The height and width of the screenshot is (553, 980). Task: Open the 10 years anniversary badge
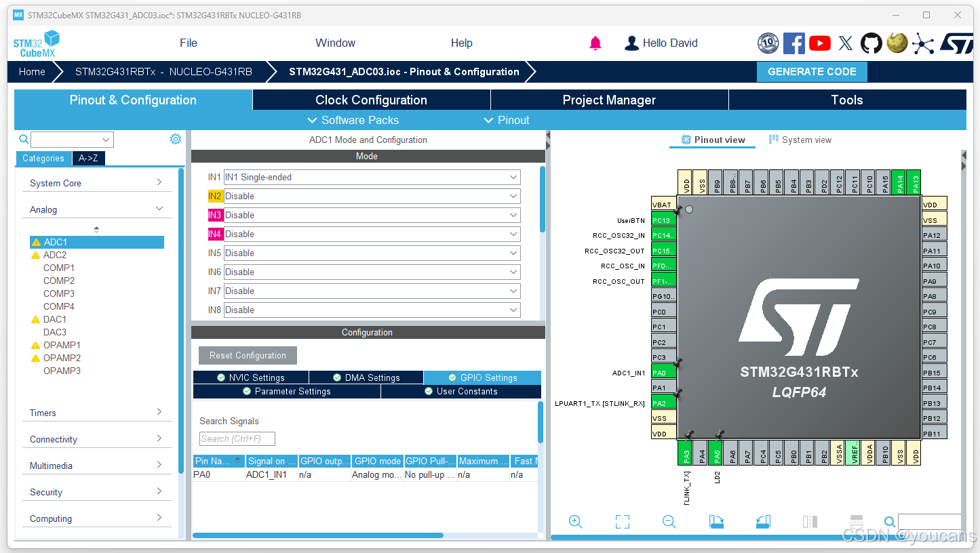(768, 43)
